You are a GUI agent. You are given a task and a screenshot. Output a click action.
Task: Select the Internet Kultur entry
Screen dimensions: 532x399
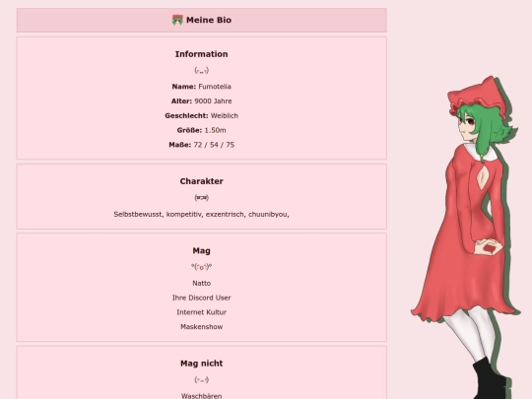pyautogui.click(x=202, y=312)
